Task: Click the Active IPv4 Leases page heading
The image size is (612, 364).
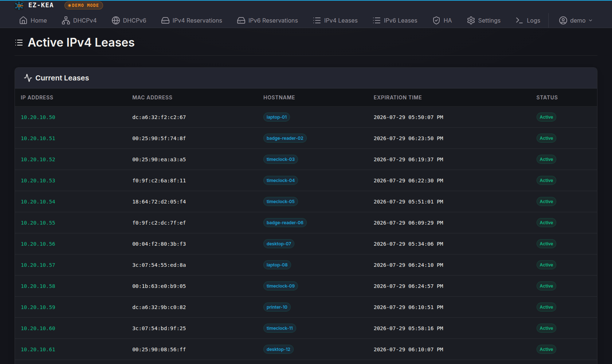Action: (x=81, y=43)
